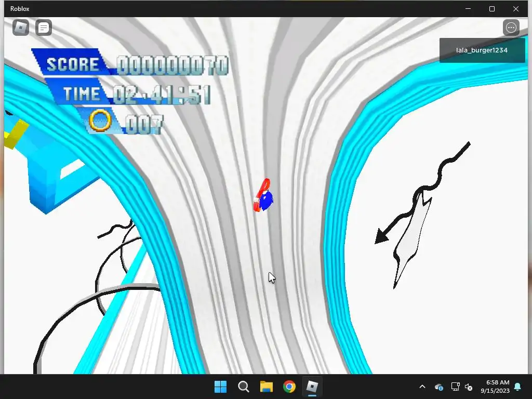Image resolution: width=532 pixels, height=399 pixels.
Task: Minimize the Roblox window
Action: coord(468,9)
